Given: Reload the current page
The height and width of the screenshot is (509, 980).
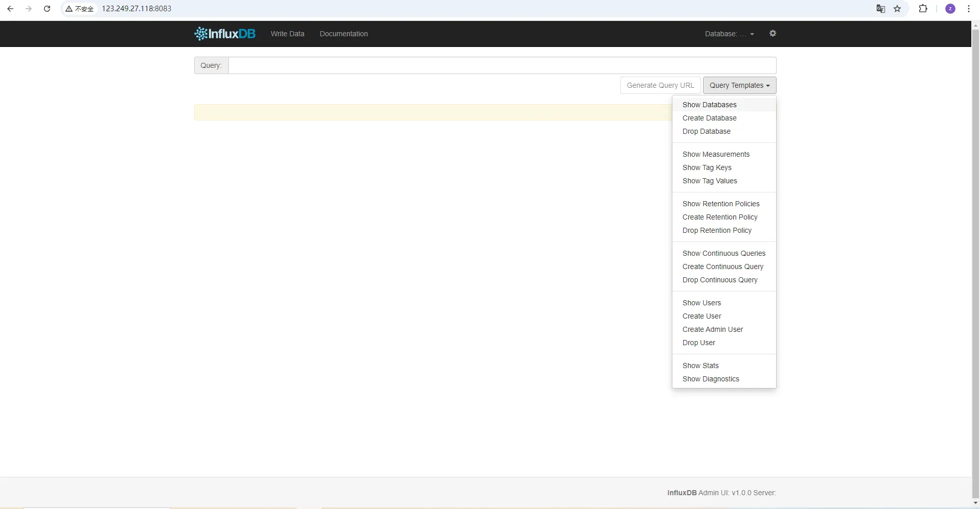Looking at the screenshot, I should (47, 9).
